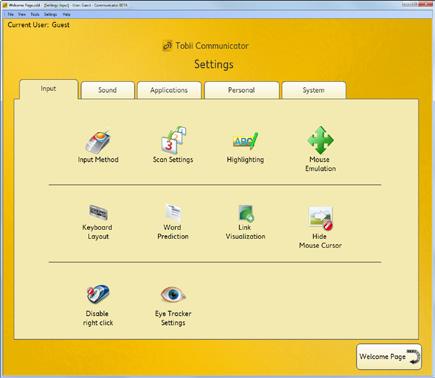Select the Input tab
Image resolution: width=435 pixels, height=378 pixels.
pos(49,89)
